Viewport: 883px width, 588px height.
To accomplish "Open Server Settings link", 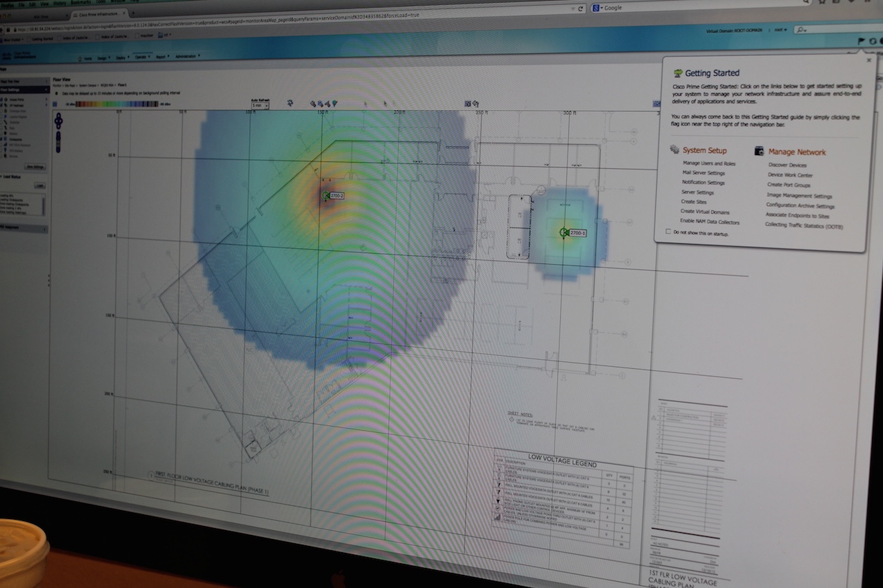I will pos(697,192).
